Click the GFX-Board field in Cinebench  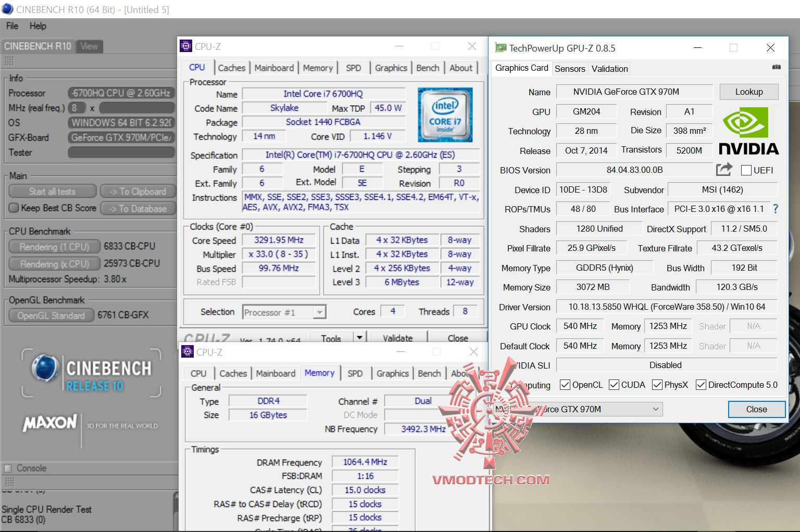click(x=121, y=137)
